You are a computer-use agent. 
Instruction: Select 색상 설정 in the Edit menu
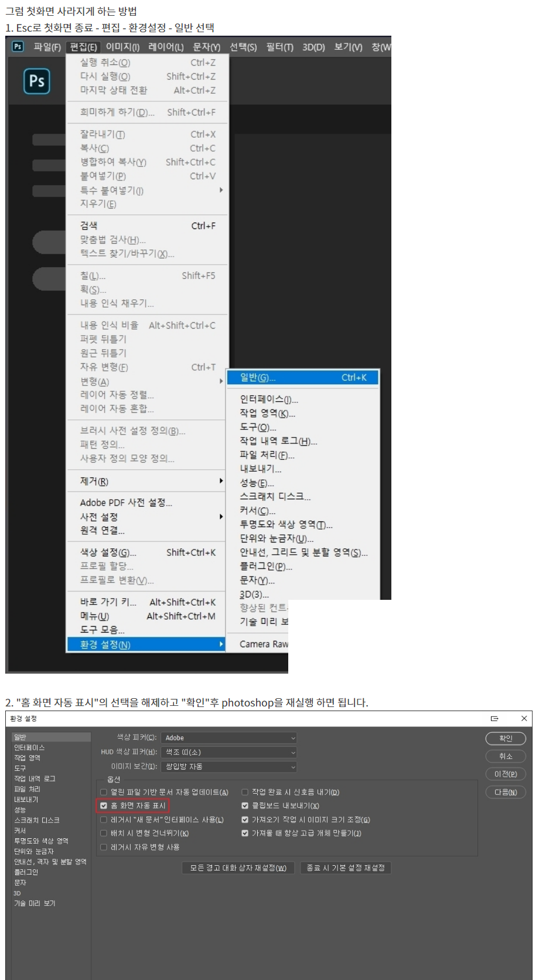pos(146,552)
